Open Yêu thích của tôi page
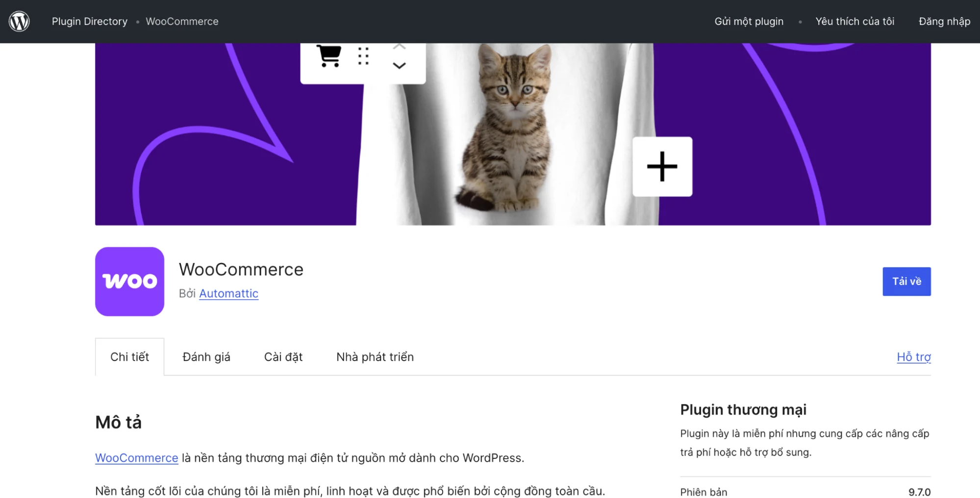 [854, 21]
